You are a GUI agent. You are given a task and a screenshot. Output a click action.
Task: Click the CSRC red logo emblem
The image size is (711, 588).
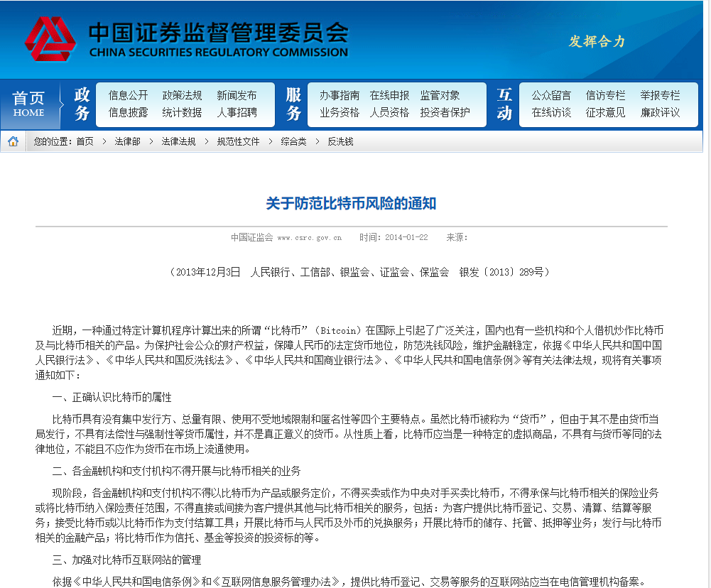[x=50, y=39]
